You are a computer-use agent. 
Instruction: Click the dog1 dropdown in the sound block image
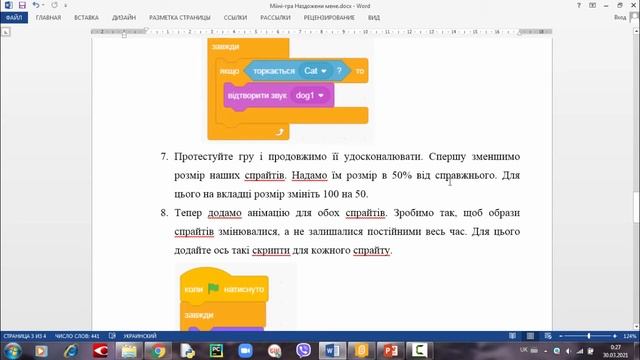(309, 96)
